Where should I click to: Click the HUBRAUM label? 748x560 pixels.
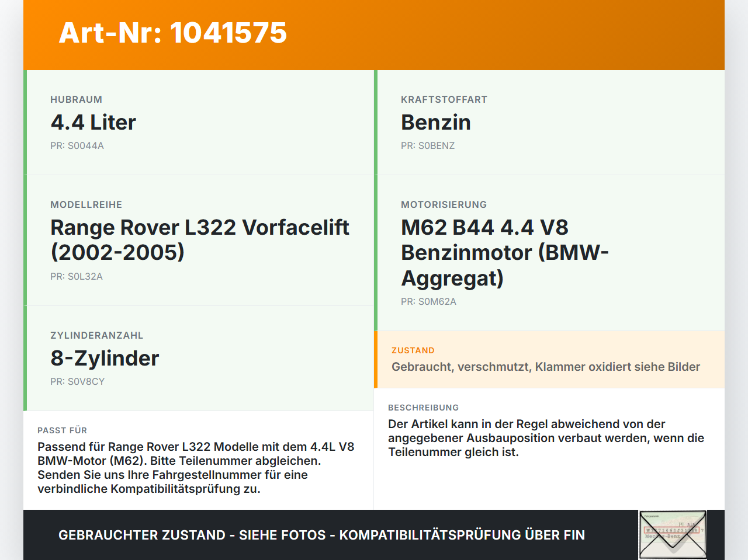(x=76, y=99)
